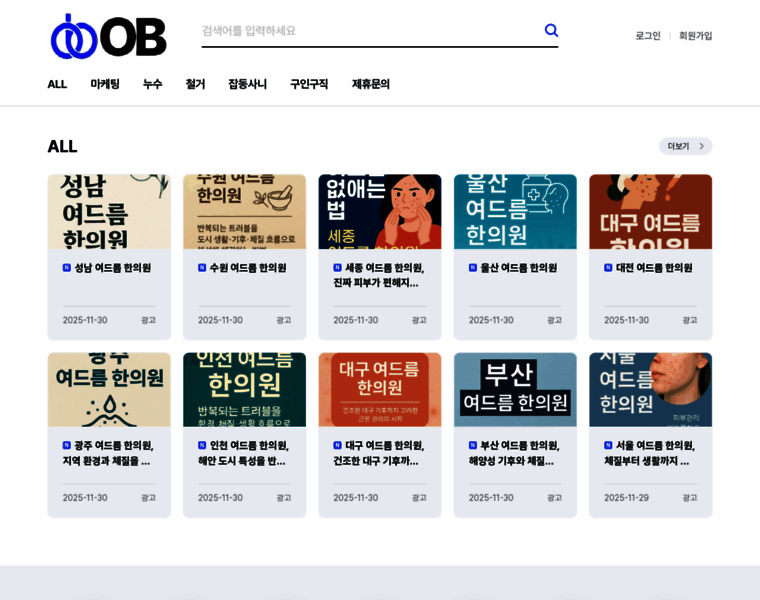Open the 제휴문의 page
This screenshot has height=600, width=760.
click(370, 84)
